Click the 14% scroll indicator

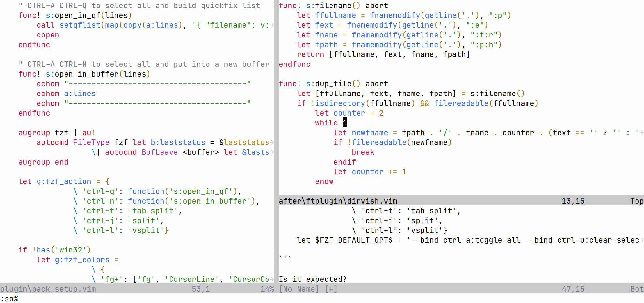point(267,289)
